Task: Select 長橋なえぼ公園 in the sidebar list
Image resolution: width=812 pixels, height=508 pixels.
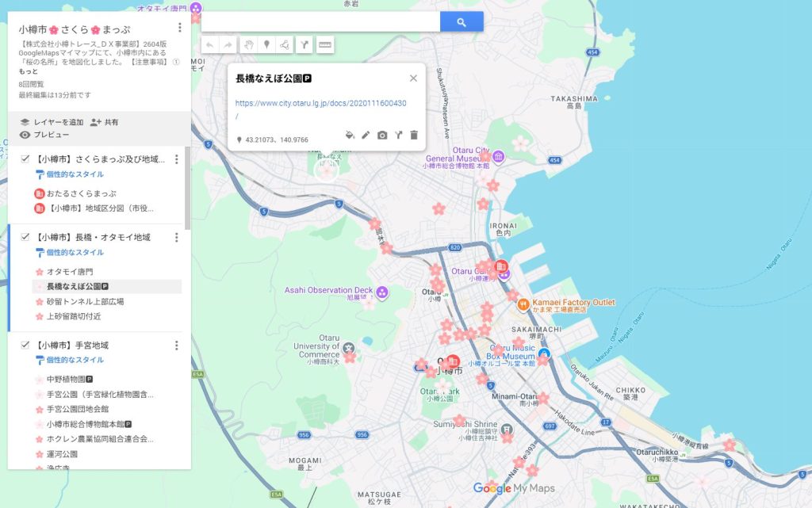Action: point(107,287)
